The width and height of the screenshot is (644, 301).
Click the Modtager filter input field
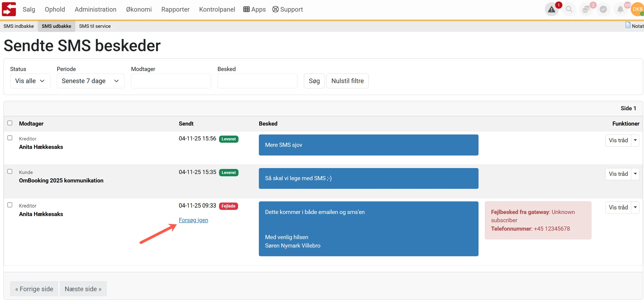(x=171, y=81)
